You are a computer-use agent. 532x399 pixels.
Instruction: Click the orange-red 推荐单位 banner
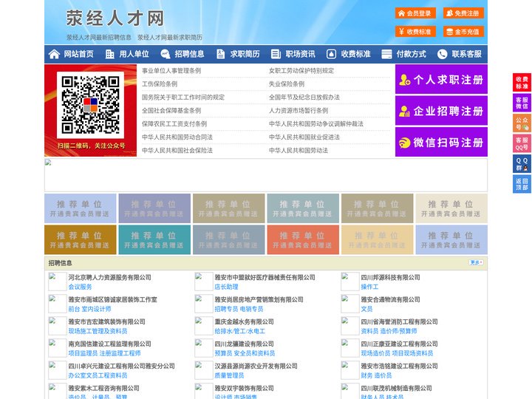point(303,239)
